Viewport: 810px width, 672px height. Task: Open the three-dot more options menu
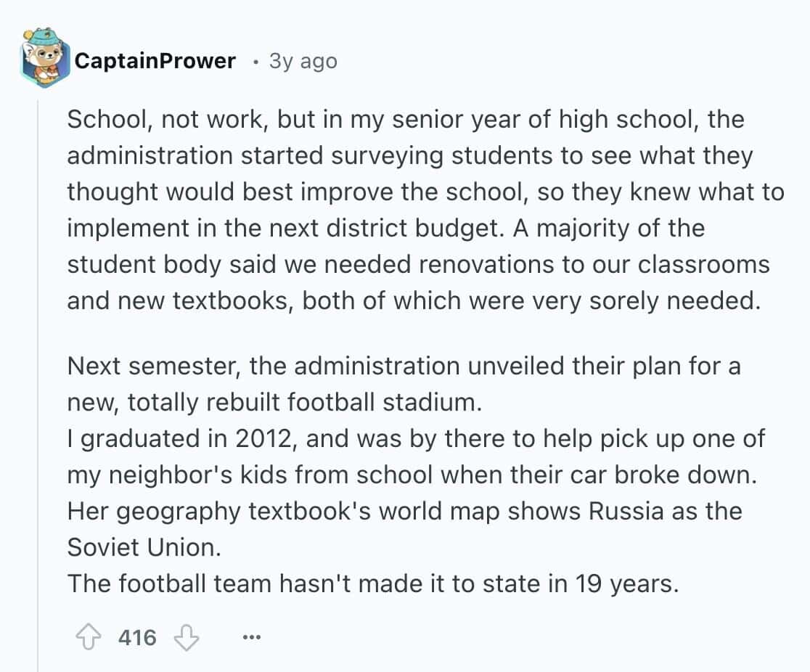click(251, 638)
